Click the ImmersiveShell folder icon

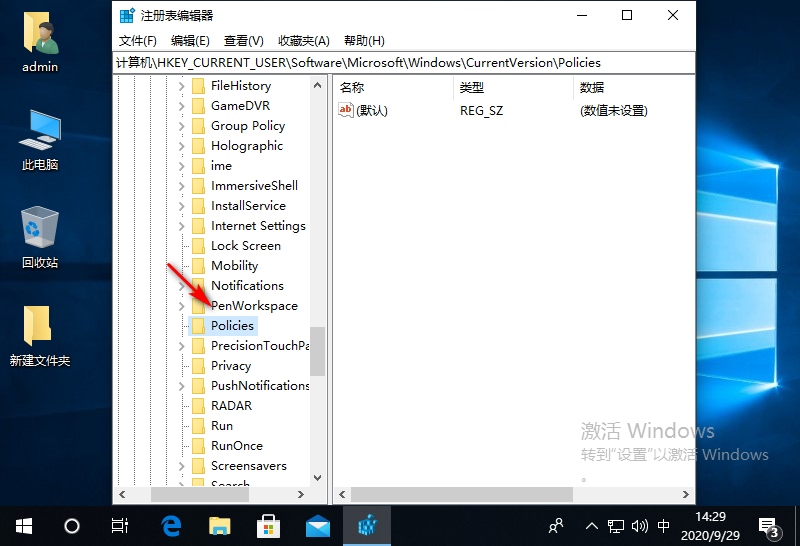click(198, 186)
